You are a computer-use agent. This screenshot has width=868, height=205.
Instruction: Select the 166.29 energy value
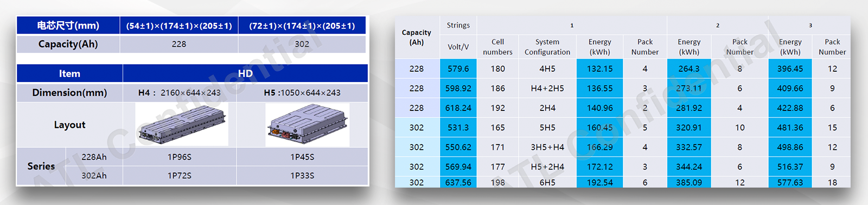click(599, 147)
